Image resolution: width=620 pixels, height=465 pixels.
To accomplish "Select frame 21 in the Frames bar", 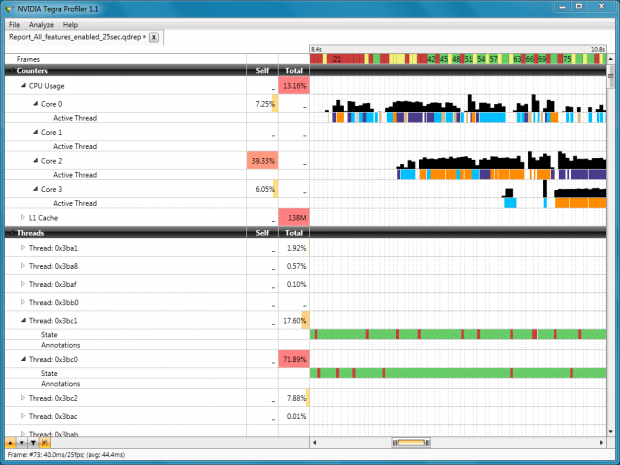I will click(x=337, y=59).
